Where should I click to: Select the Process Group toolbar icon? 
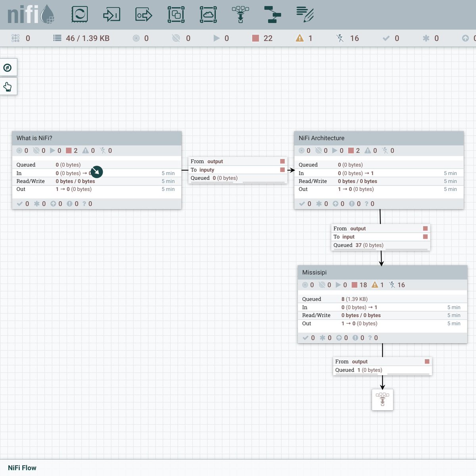[x=176, y=15]
